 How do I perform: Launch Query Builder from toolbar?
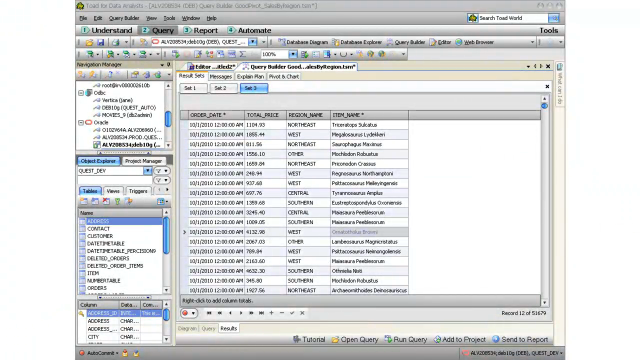406,42
